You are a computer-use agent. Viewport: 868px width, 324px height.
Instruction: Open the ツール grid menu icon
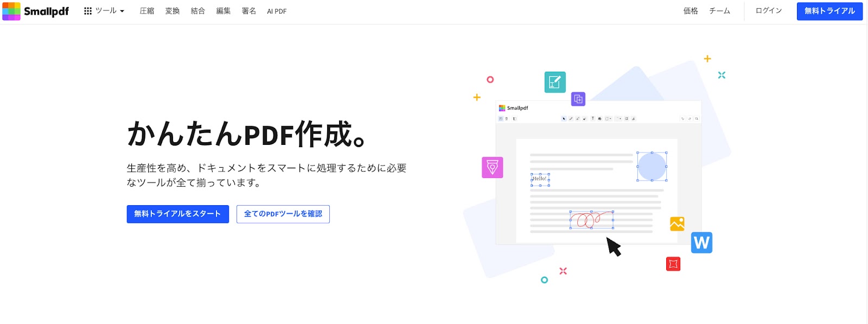click(x=88, y=11)
